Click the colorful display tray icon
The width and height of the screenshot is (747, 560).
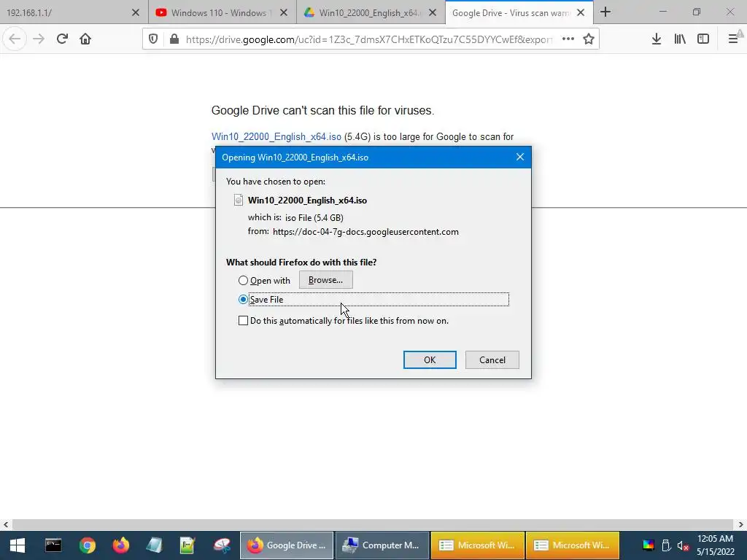click(649, 545)
